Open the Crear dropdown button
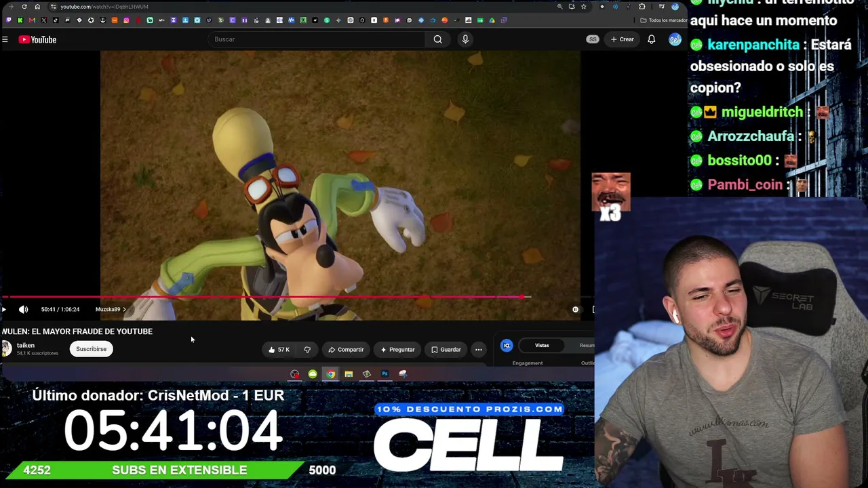 point(622,39)
